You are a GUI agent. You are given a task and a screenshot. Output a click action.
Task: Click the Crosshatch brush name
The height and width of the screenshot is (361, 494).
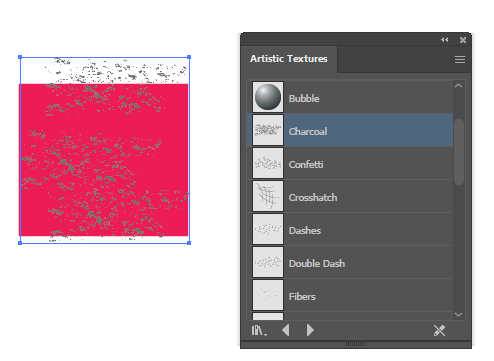coord(313,198)
